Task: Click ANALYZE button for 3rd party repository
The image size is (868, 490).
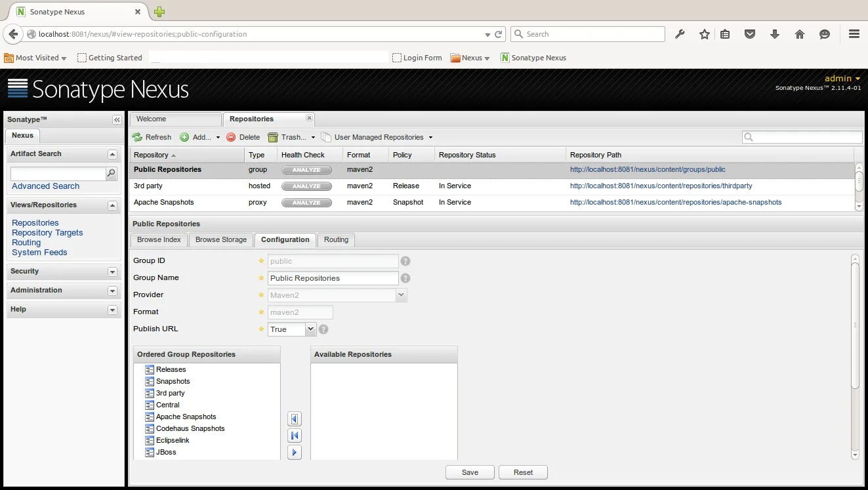Action: (x=306, y=186)
